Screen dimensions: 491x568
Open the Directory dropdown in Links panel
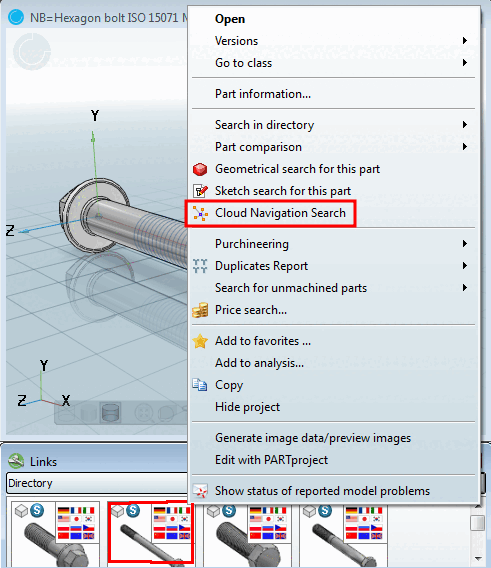coord(97,483)
